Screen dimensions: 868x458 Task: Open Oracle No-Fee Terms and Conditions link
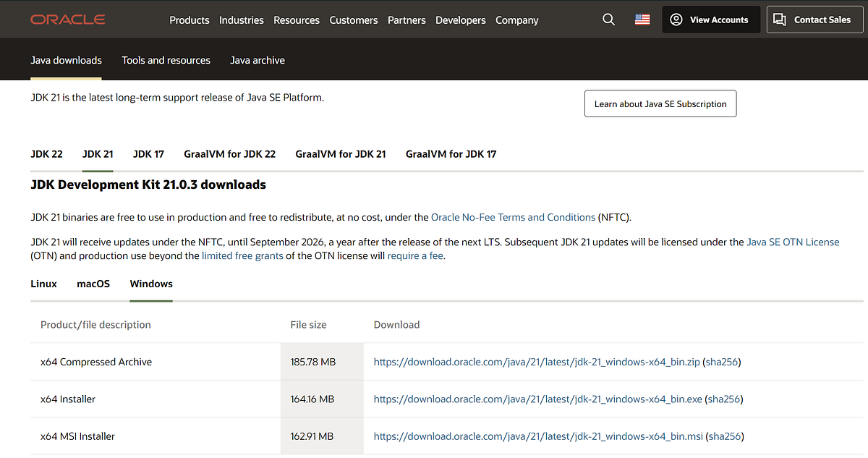[x=514, y=217]
